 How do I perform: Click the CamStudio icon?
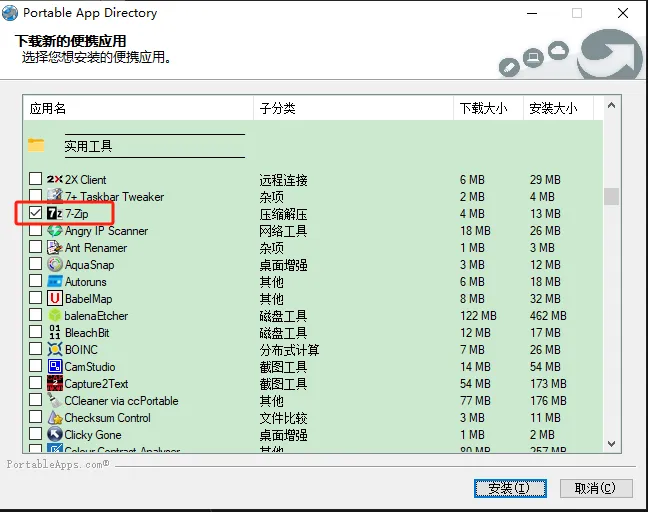[x=55, y=366]
